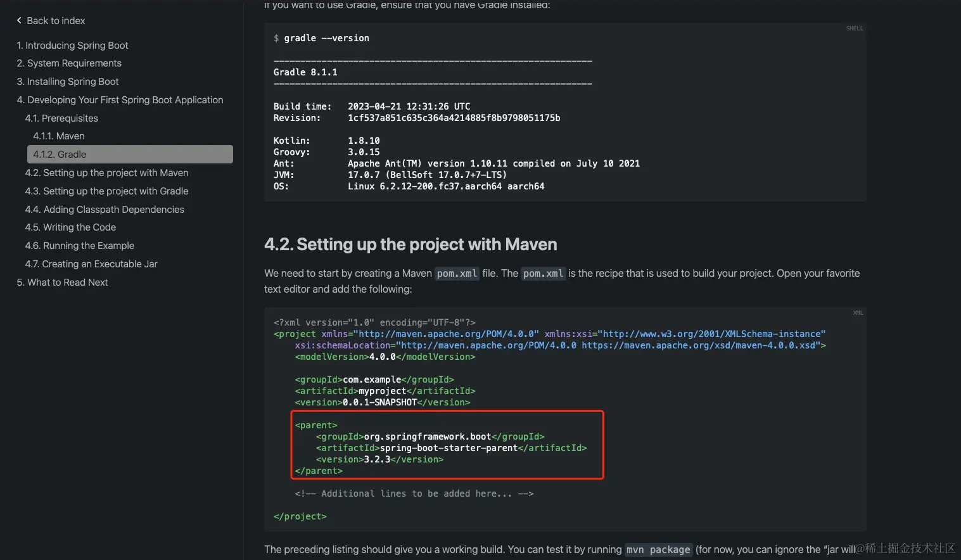
Task: Open 4.2. Setting up the project with Maven
Action: coord(106,173)
